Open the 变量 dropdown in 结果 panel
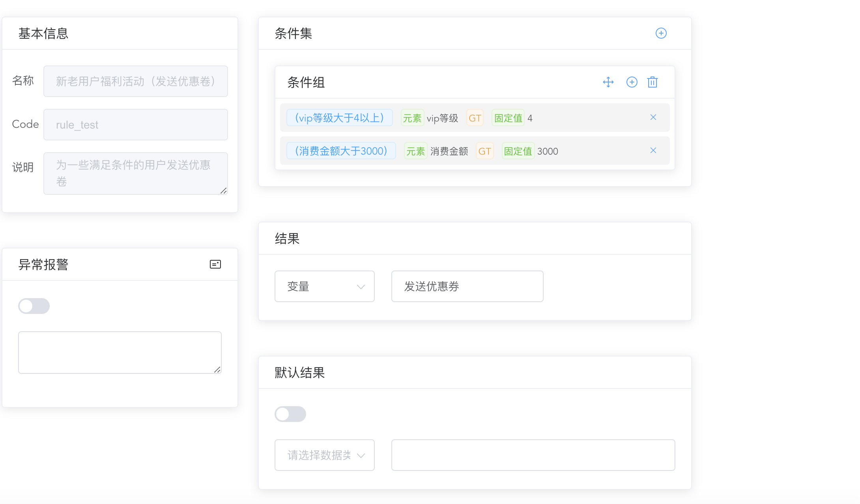Screen dimensions: 860x504 [x=324, y=286]
